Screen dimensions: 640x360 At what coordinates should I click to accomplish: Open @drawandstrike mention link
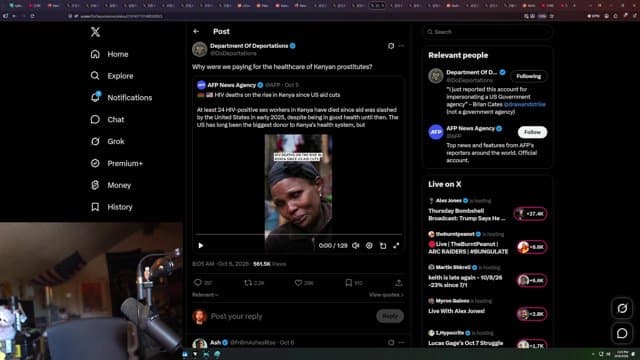tap(525, 104)
